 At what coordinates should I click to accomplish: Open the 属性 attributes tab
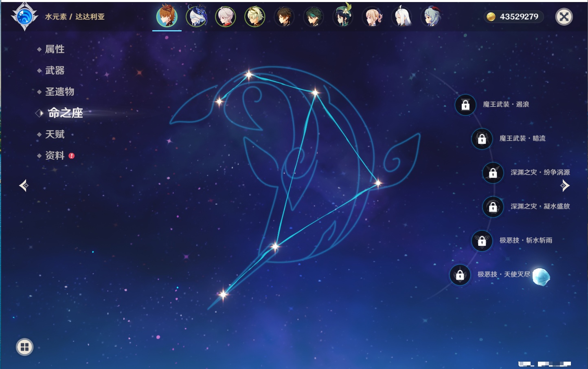click(55, 49)
